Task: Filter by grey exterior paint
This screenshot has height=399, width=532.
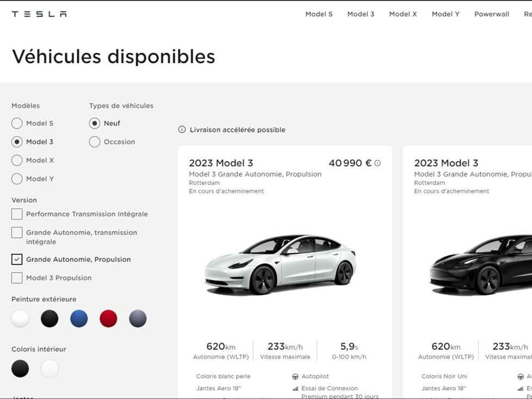Action: click(138, 319)
